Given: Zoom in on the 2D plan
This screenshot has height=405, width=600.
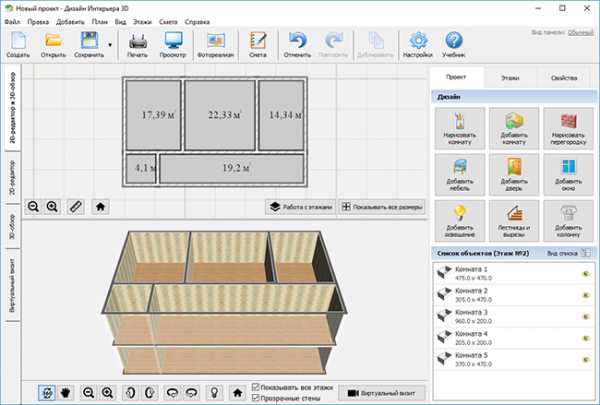Looking at the screenshot, I should coord(52,207).
